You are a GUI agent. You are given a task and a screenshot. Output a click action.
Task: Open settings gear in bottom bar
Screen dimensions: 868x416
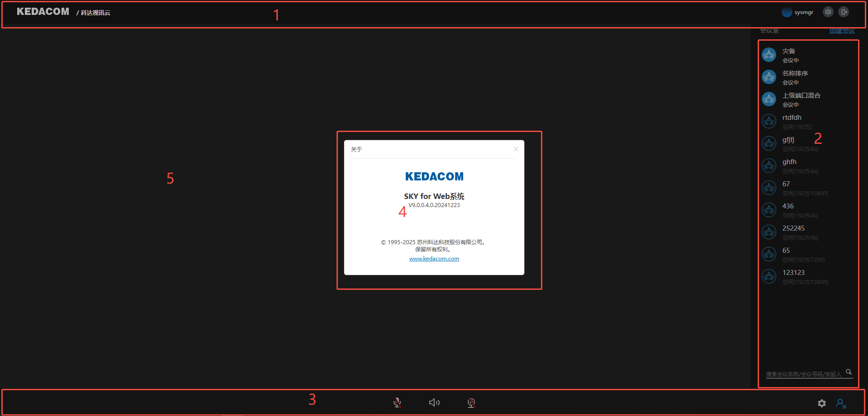822,403
